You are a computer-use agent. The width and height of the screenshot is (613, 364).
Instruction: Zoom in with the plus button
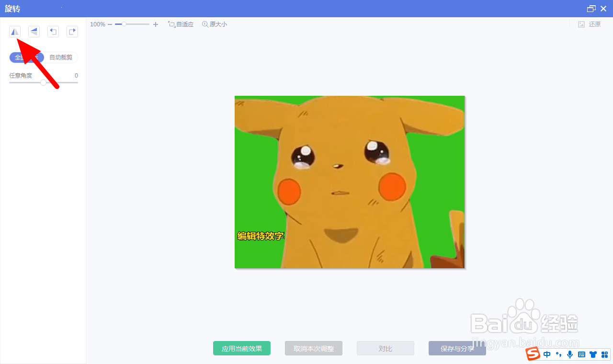pos(156,24)
